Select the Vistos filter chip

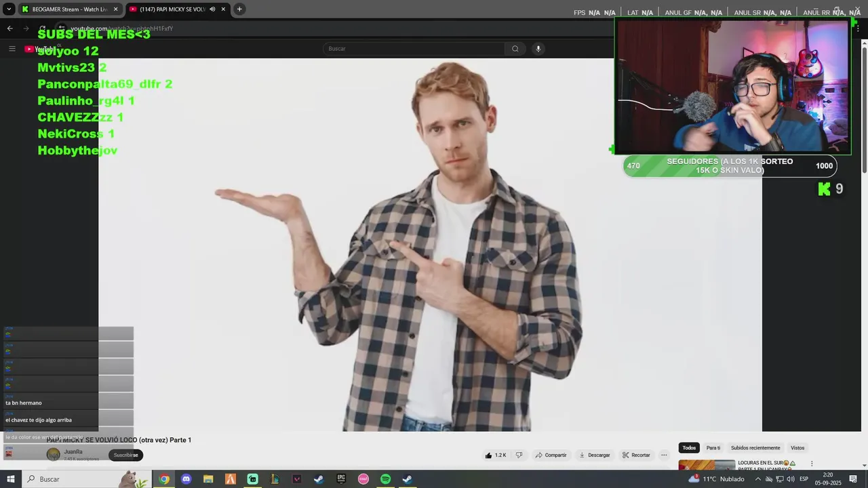[797, 448]
